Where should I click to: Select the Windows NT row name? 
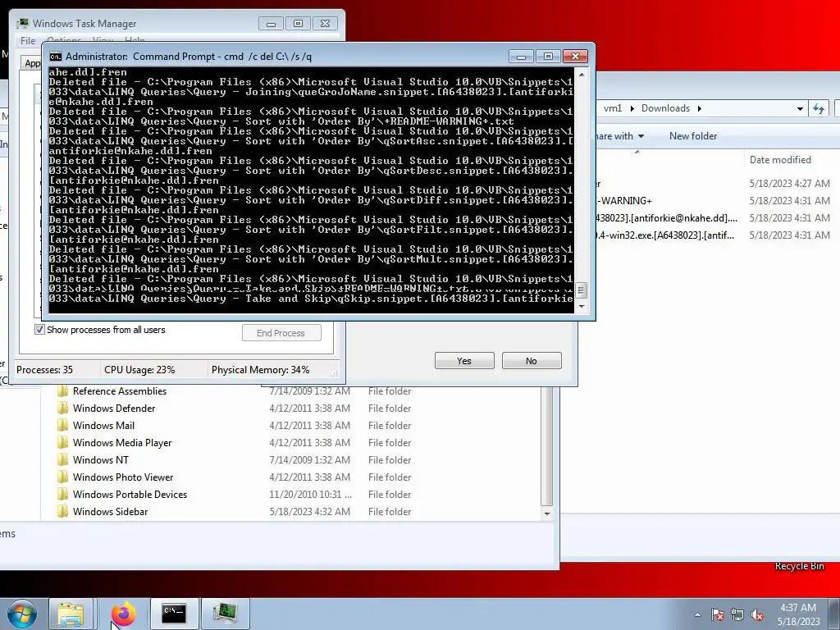pos(101,459)
